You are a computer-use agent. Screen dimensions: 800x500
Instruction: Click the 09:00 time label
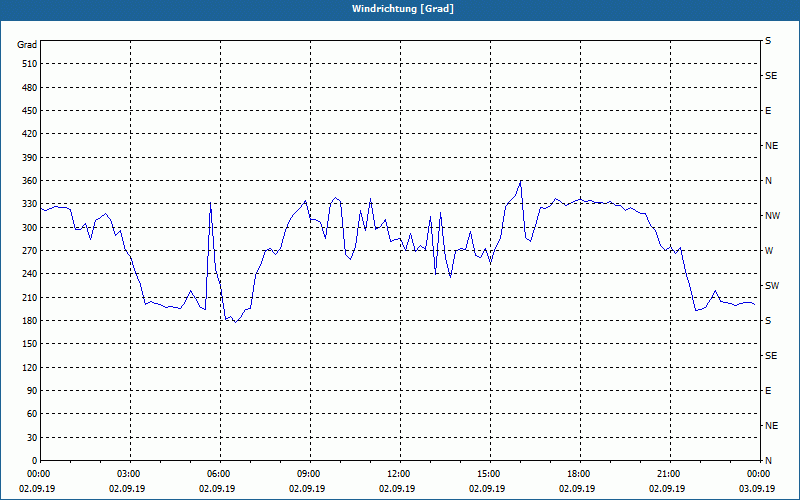(307, 473)
